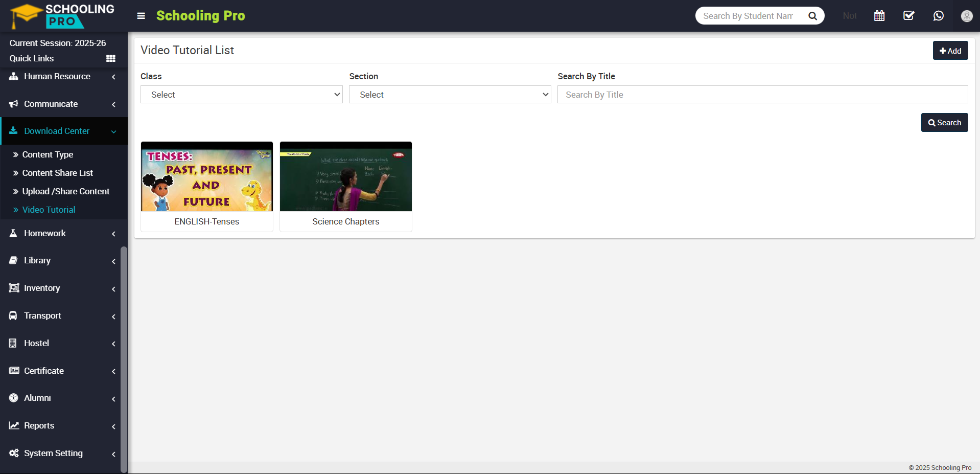Open the Class Select dropdown
The image size is (980, 474).
click(x=242, y=95)
